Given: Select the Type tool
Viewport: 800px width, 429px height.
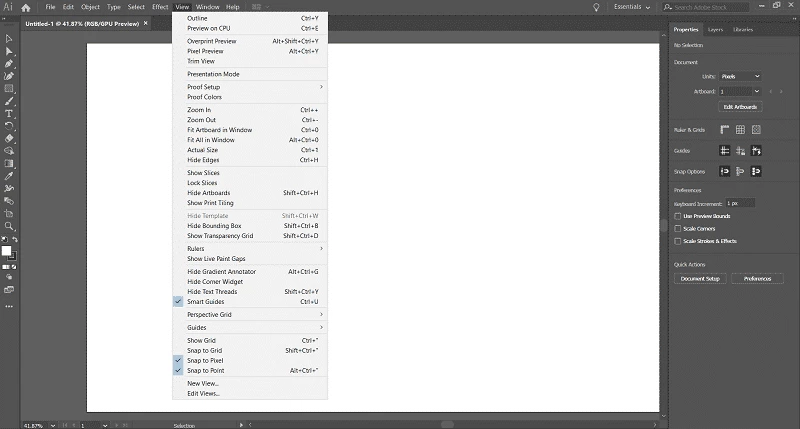Looking at the screenshot, I should (9, 113).
